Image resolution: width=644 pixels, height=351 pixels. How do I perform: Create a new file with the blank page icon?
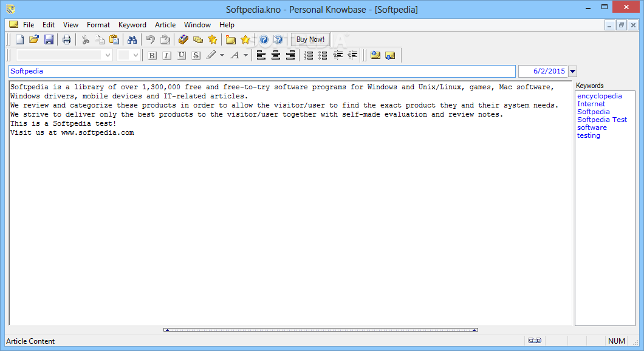pyautogui.click(x=19, y=39)
